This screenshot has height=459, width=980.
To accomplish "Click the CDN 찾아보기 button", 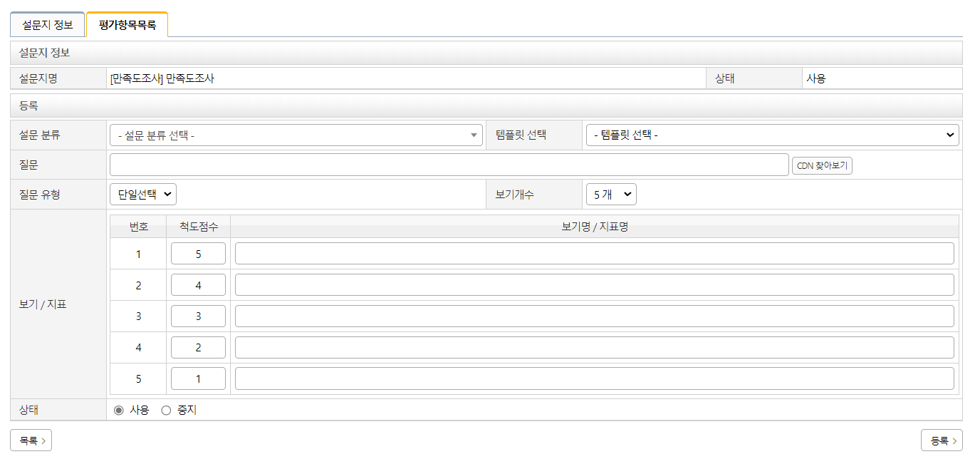I will tap(821, 165).
